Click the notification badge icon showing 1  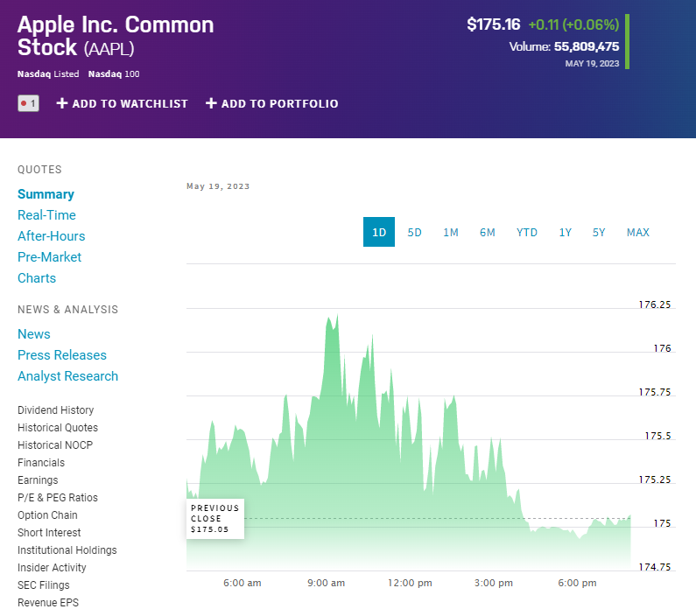pos(28,103)
